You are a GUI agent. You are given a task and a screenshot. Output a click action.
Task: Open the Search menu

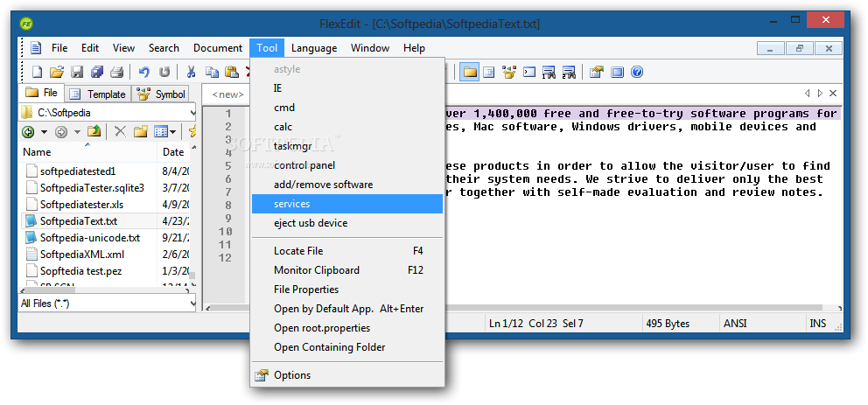coord(164,48)
